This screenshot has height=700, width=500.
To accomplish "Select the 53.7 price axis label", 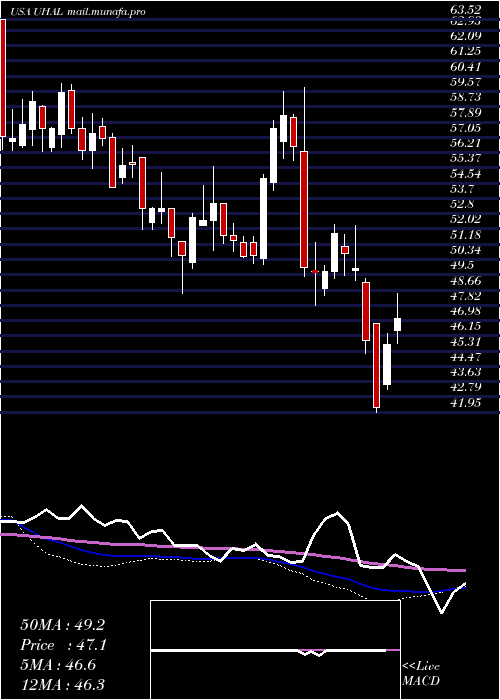I will point(462,189).
